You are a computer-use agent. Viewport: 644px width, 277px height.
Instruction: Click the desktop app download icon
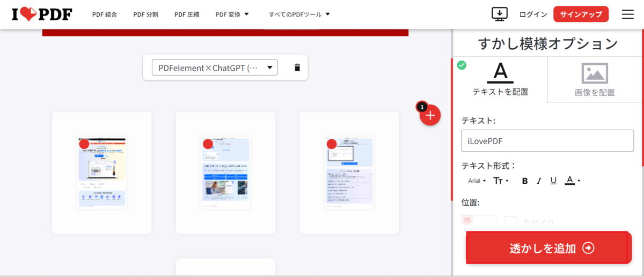pyautogui.click(x=500, y=14)
